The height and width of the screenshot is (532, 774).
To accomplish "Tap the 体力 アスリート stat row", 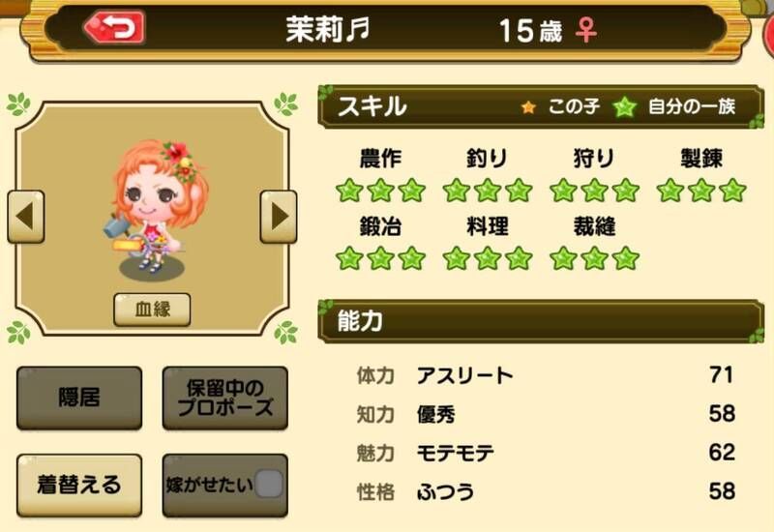I will 546,375.
